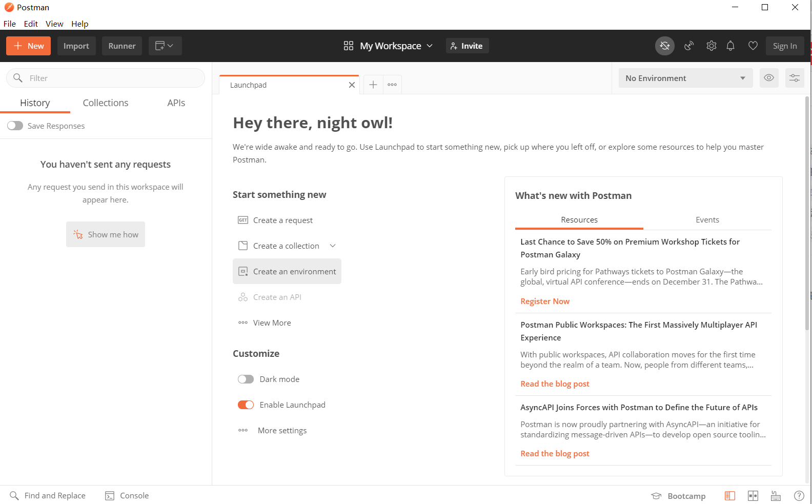This screenshot has height=504, width=812.
Task: Switch to the Collections tab
Action: pos(106,103)
